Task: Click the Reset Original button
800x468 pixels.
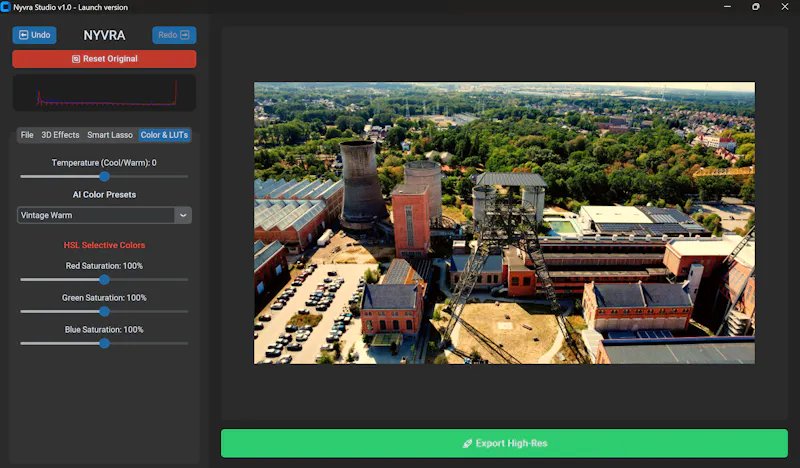Action: click(104, 59)
